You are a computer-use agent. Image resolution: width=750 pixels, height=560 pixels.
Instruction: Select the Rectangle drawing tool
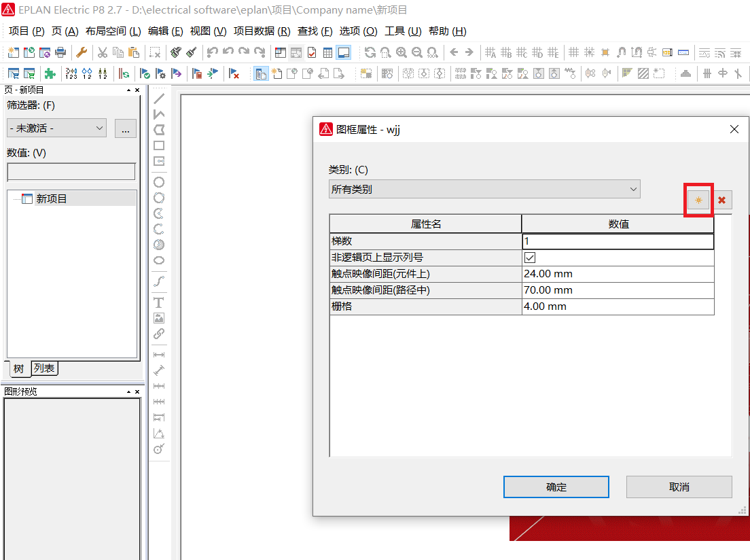159,145
